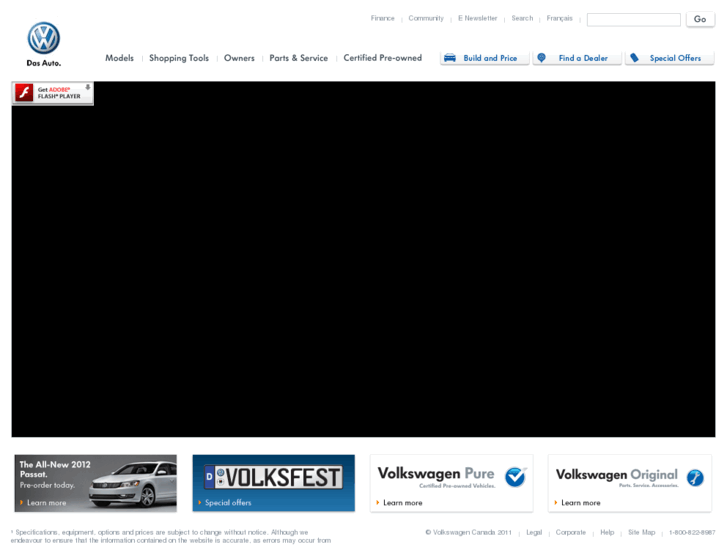Viewport: 727px width, 545px height.
Task: Click the Das Auto. tagline
Action: 44,63
